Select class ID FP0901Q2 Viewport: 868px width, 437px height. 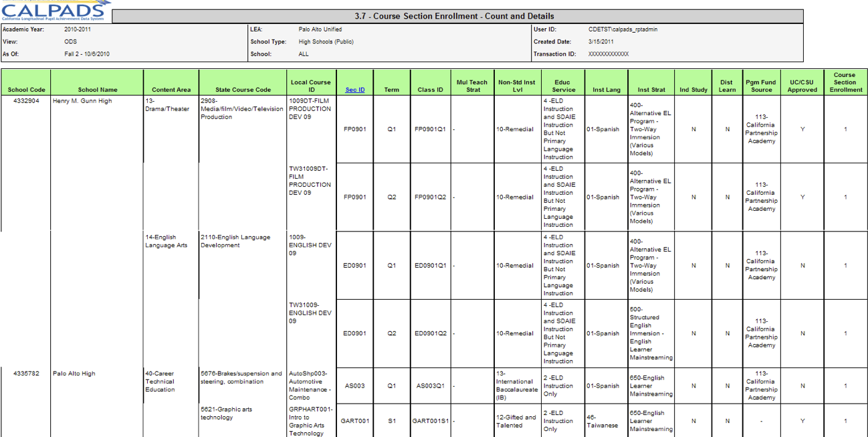(430, 197)
